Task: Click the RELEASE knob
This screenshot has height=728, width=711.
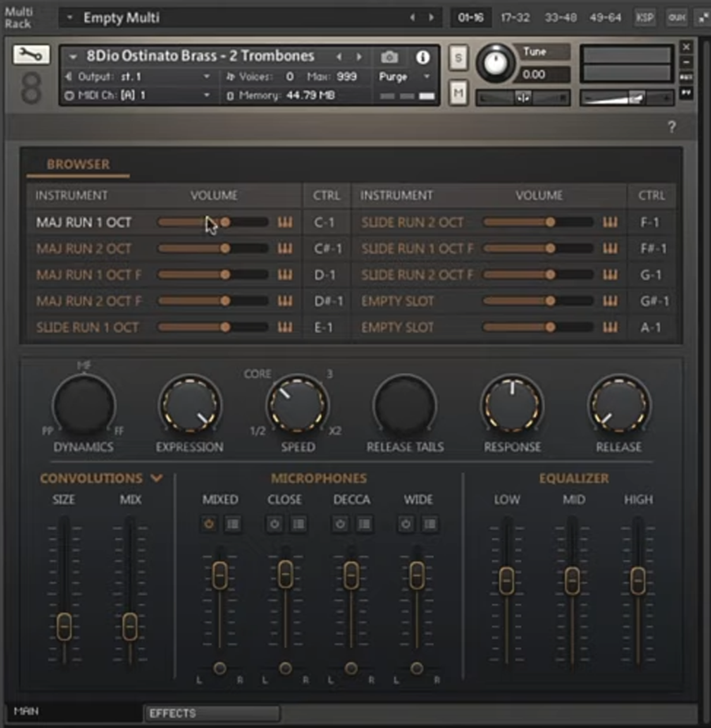Action: point(619,405)
